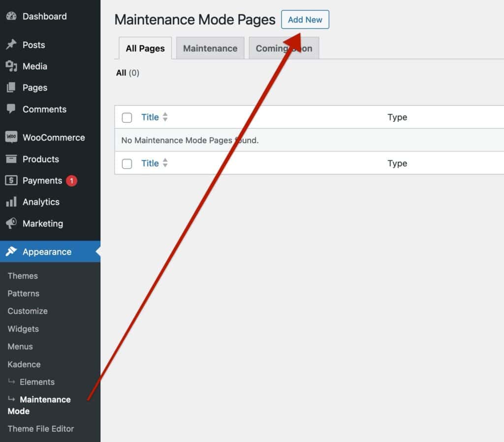Switch to the Maintenance tab
This screenshot has width=504, height=442.
coord(210,48)
